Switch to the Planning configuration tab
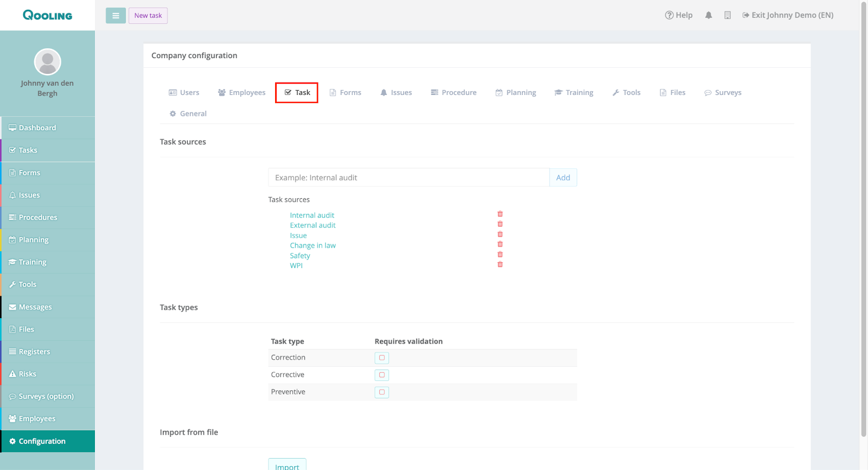Image resolution: width=868 pixels, height=470 pixels. [516, 93]
